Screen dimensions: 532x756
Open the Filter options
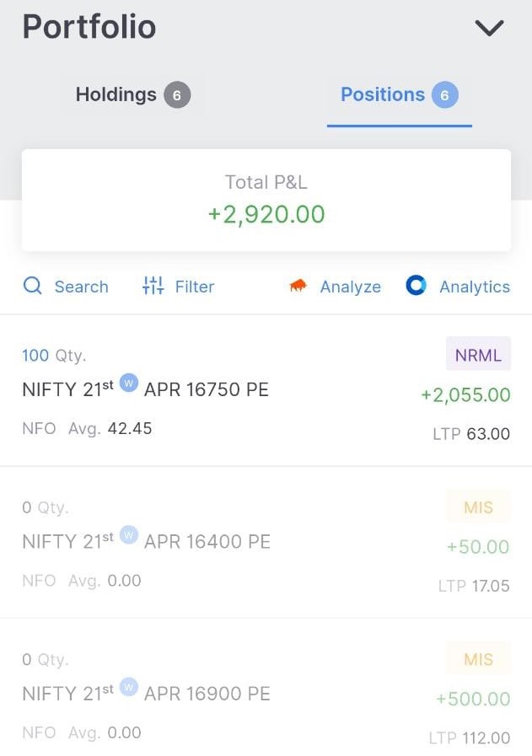[x=195, y=287]
